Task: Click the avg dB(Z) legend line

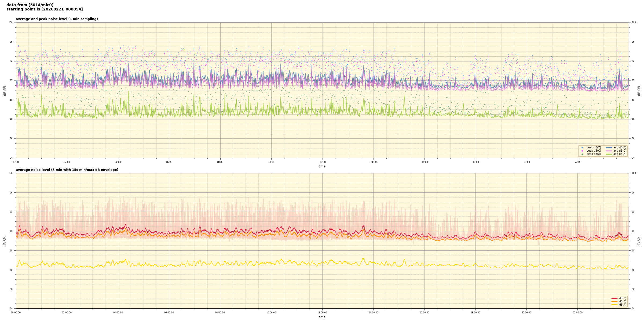Action: point(609,148)
